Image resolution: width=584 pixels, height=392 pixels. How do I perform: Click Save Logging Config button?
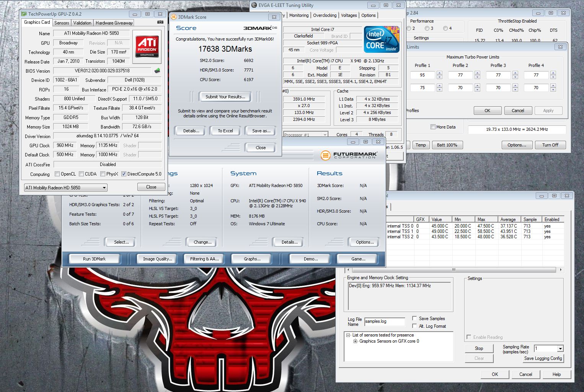[x=543, y=358]
